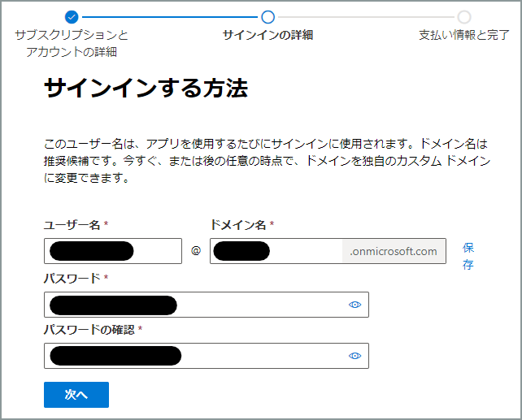Click the @ symbol between fields
The image size is (522, 420).
(196, 250)
